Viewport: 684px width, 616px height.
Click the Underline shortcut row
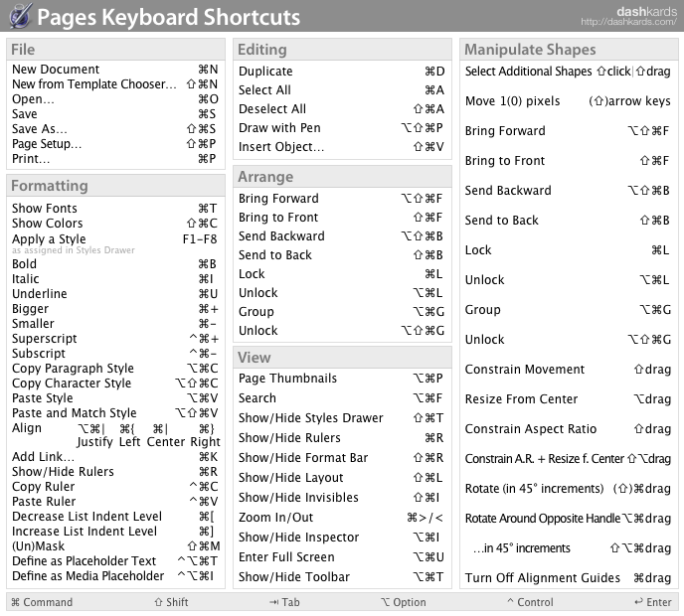[x=115, y=294]
